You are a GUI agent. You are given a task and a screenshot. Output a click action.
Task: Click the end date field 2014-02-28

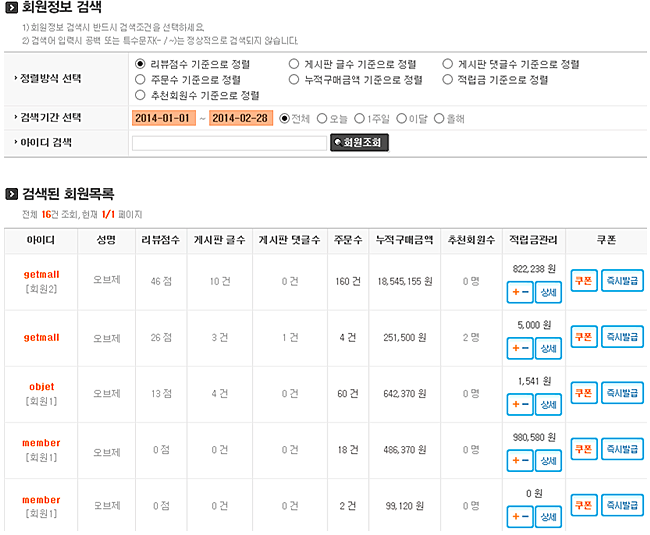point(241,118)
